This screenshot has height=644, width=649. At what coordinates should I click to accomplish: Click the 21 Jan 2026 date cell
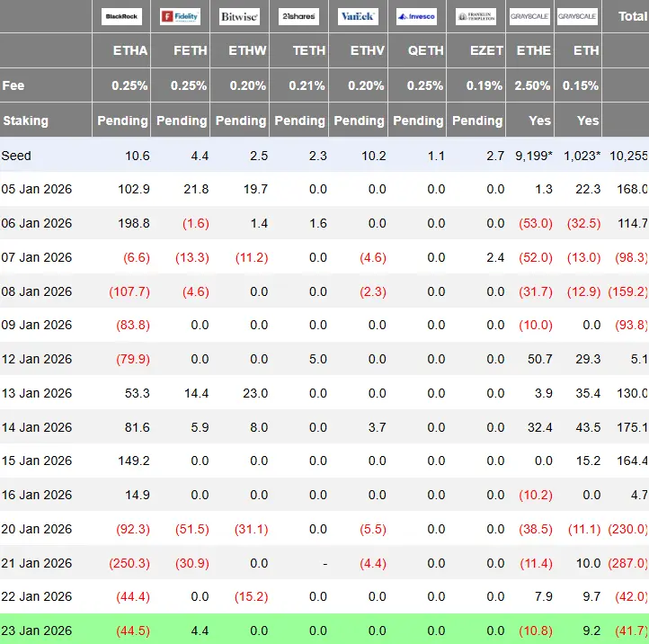[37, 563]
